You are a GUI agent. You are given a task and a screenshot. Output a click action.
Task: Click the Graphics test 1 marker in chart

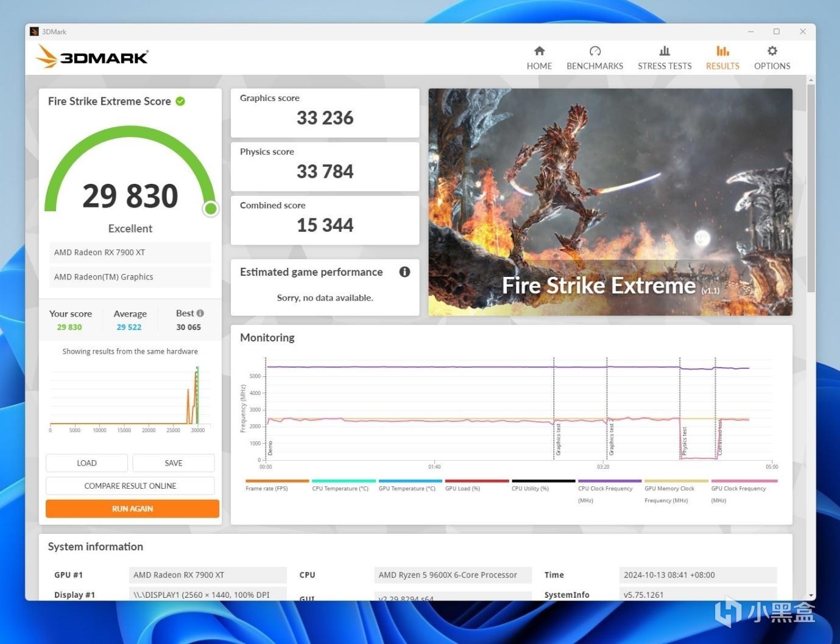coord(558,439)
